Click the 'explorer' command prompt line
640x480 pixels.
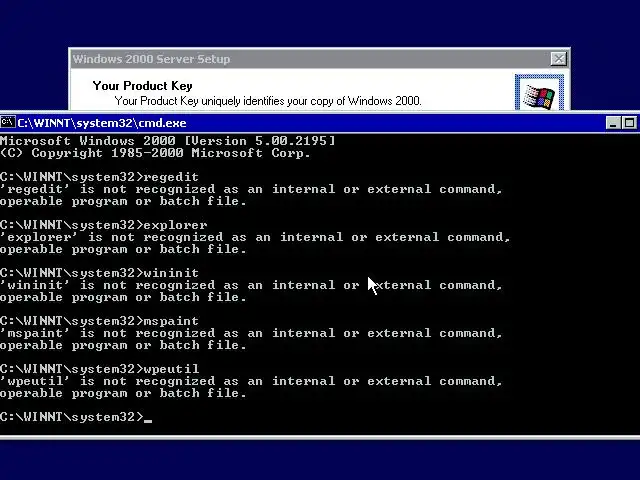pos(104,225)
